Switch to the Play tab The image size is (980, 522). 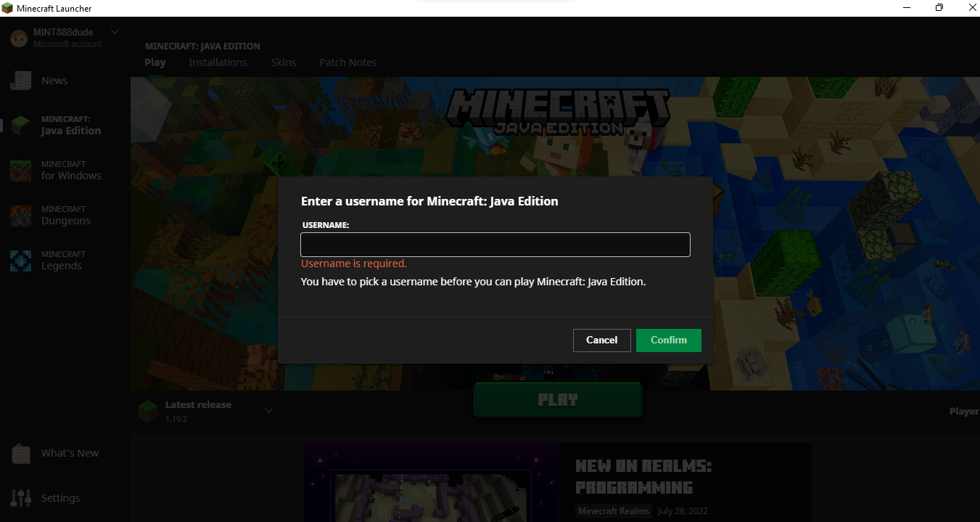(x=155, y=62)
